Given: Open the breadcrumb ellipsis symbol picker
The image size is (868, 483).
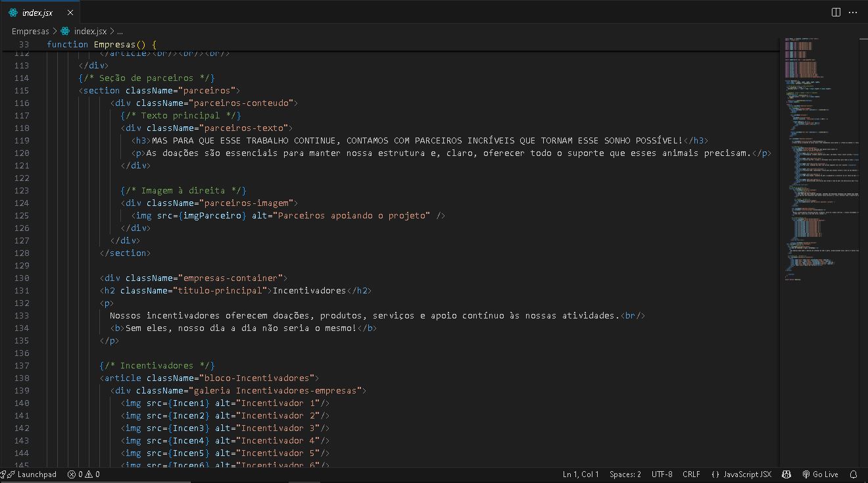Looking at the screenshot, I should tap(120, 31).
